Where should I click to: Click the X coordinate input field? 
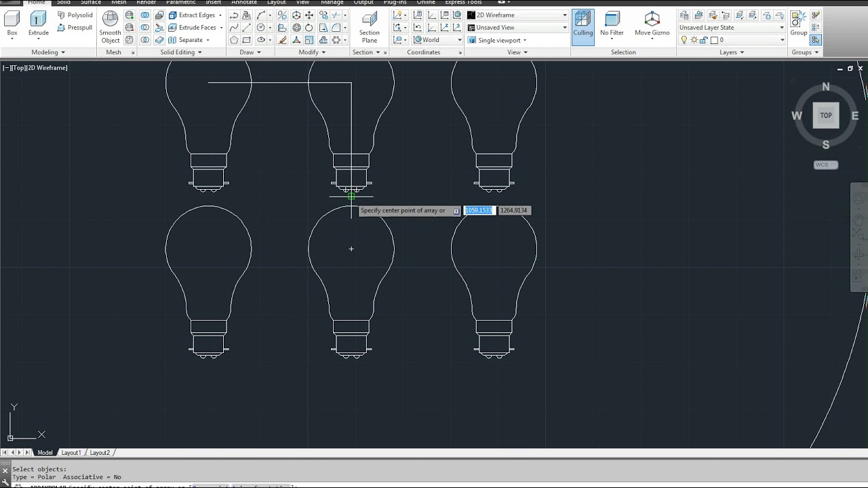coord(479,210)
